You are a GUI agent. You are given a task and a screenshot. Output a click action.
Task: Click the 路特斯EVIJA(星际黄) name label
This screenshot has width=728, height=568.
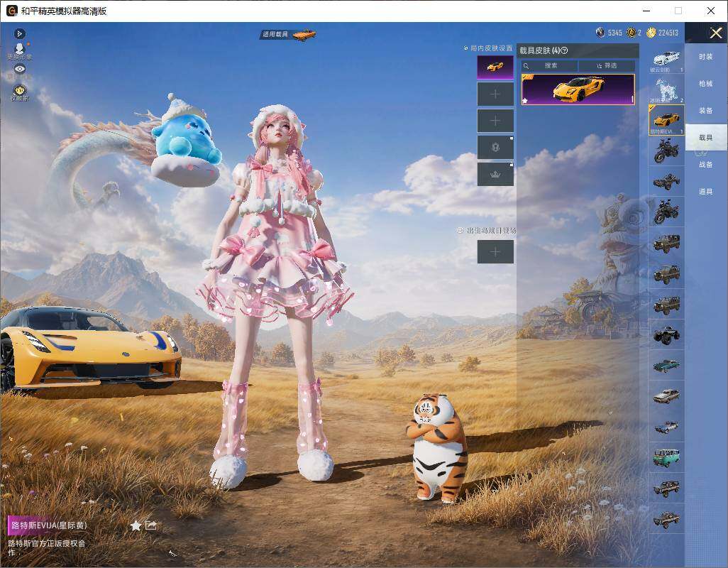pos(49,525)
